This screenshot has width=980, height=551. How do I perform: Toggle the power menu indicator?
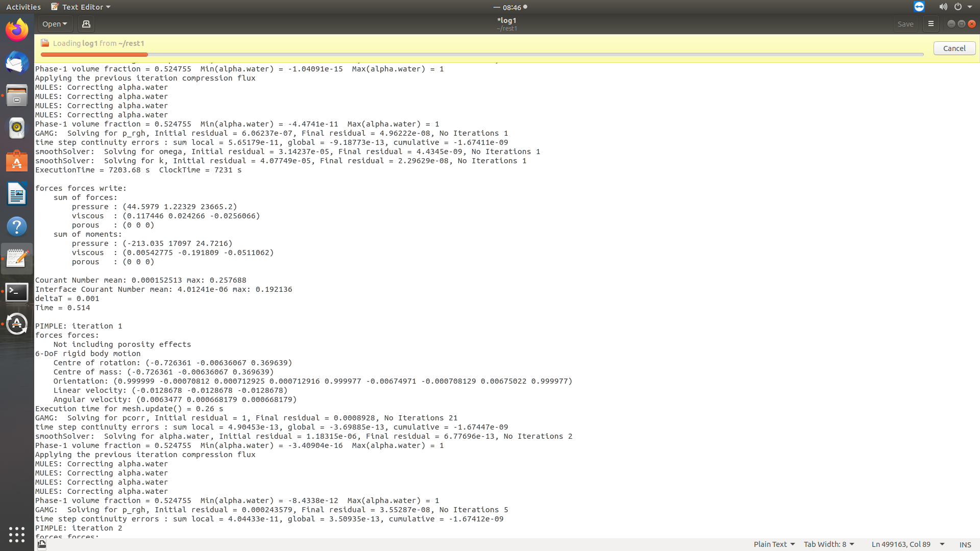(959, 7)
